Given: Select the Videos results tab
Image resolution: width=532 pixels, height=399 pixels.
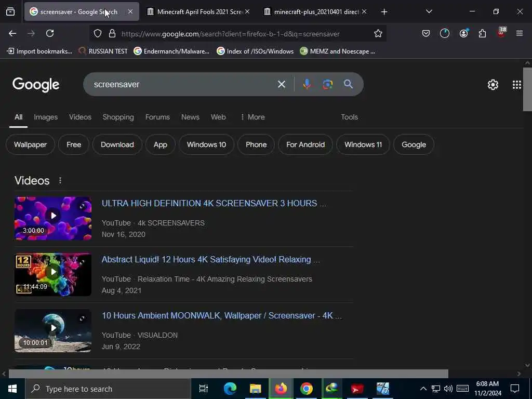Looking at the screenshot, I should click(80, 117).
